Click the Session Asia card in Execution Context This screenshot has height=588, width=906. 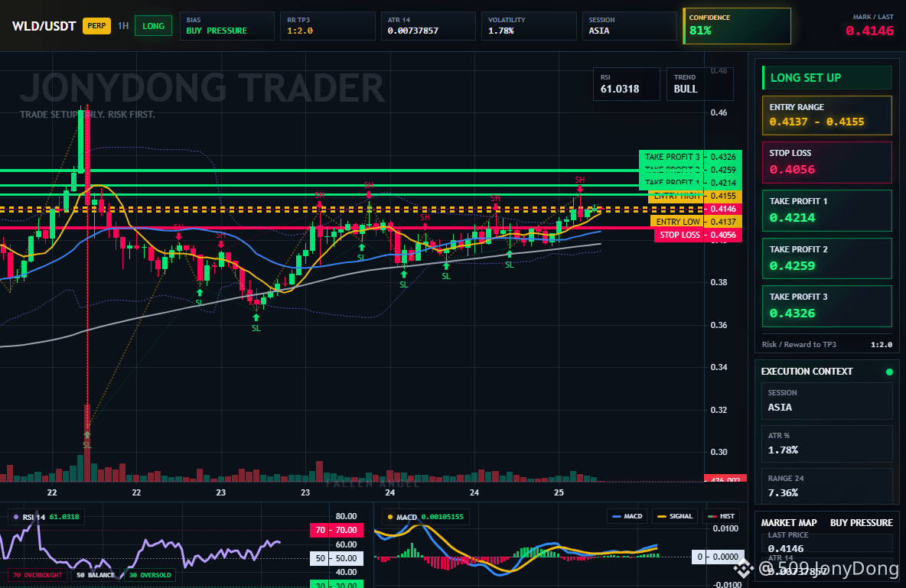pyautogui.click(x=827, y=401)
